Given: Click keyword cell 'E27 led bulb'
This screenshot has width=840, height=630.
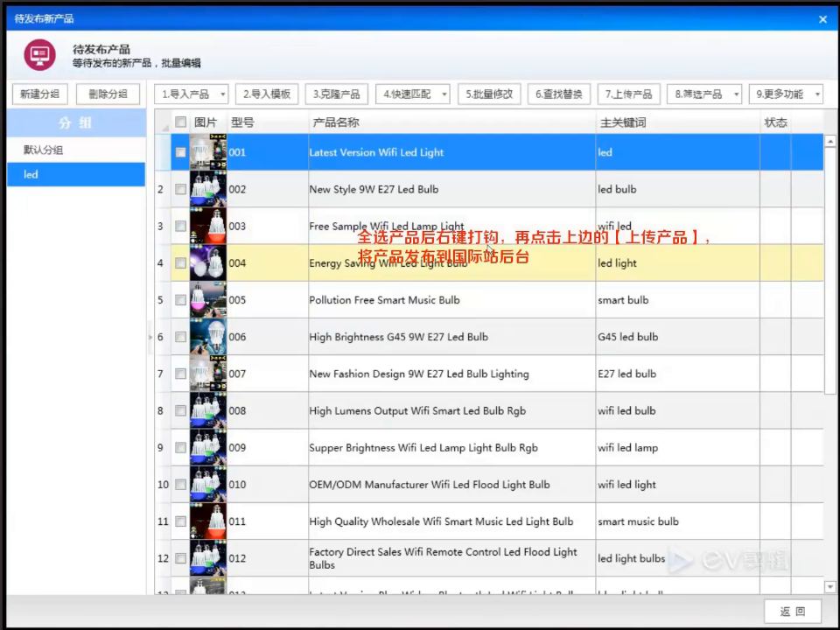Looking at the screenshot, I should point(677,374).
